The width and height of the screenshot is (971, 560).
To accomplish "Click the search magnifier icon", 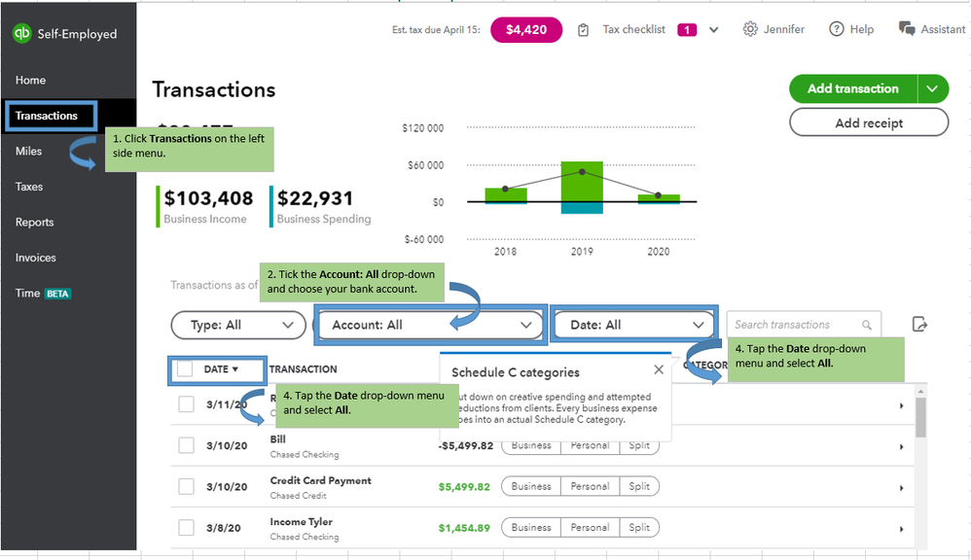I will (x=867, y=325).
